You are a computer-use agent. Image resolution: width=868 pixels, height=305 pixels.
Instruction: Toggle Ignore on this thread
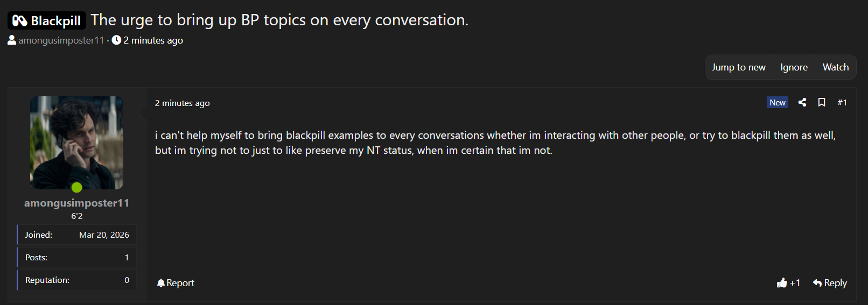point(794,67)
